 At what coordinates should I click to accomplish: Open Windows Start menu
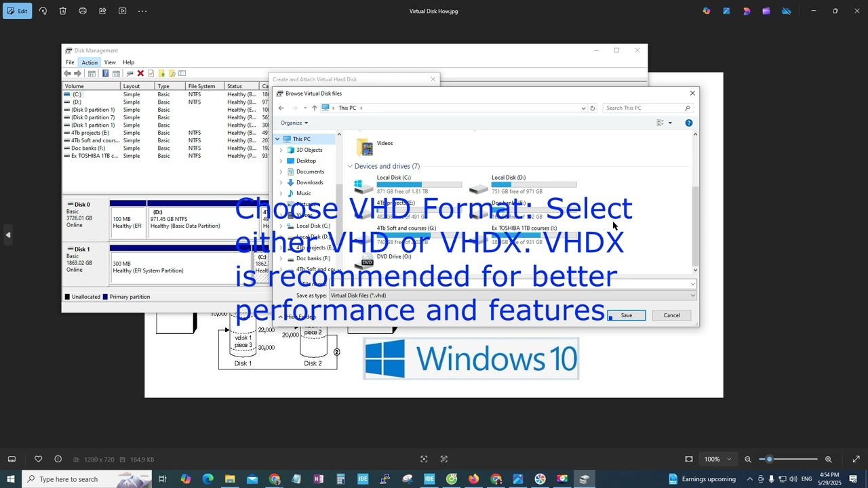11,479
